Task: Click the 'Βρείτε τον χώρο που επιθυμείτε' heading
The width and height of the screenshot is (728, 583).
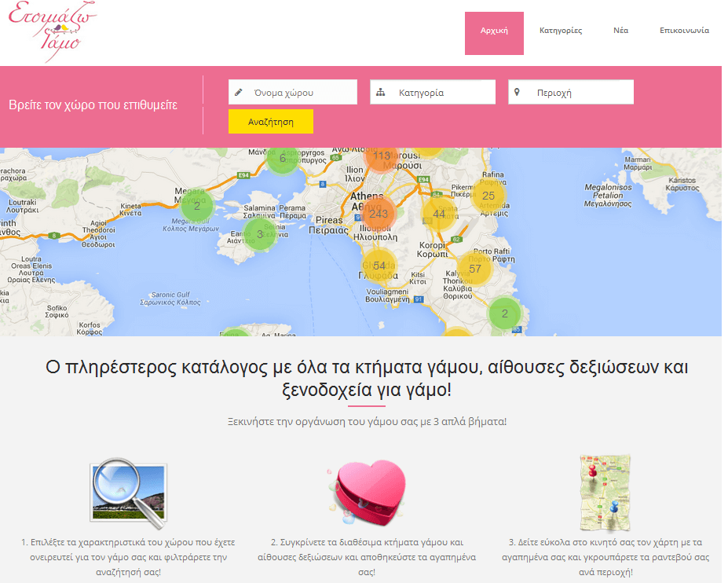Action: pyautogui.click(x=93, y=105)
